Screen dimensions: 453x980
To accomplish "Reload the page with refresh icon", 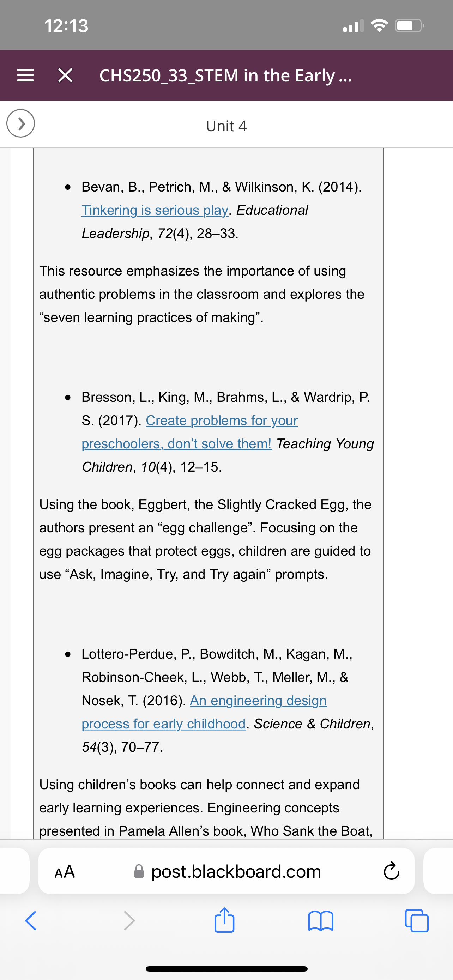I will pos(391,872).
